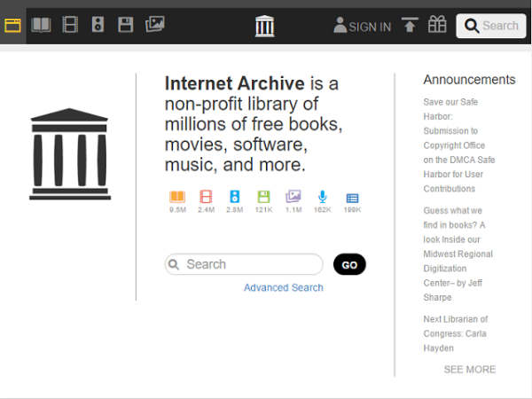532x399 pixels.
Task: Click the central Search input field
Action: [248, 264]
